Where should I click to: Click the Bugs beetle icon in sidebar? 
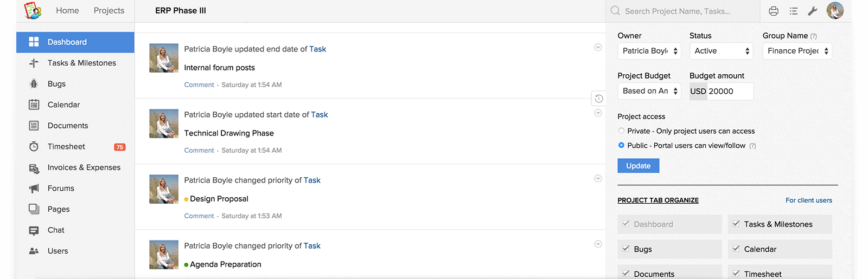34,84
